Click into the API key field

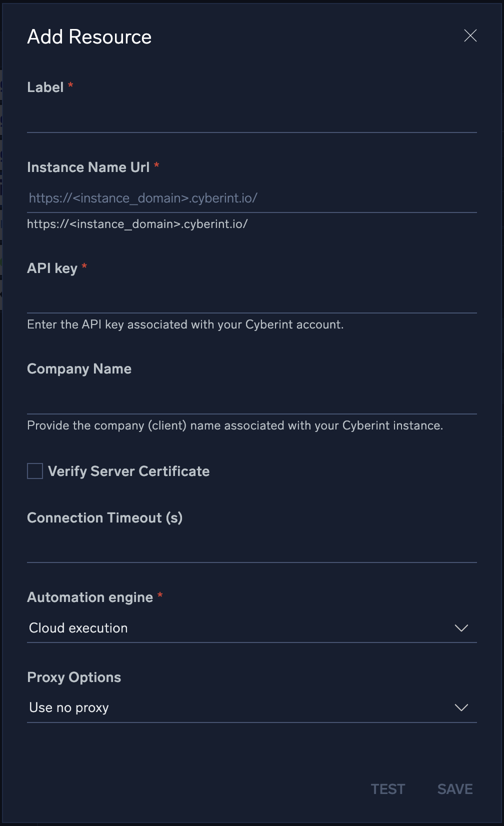(251, 299)
